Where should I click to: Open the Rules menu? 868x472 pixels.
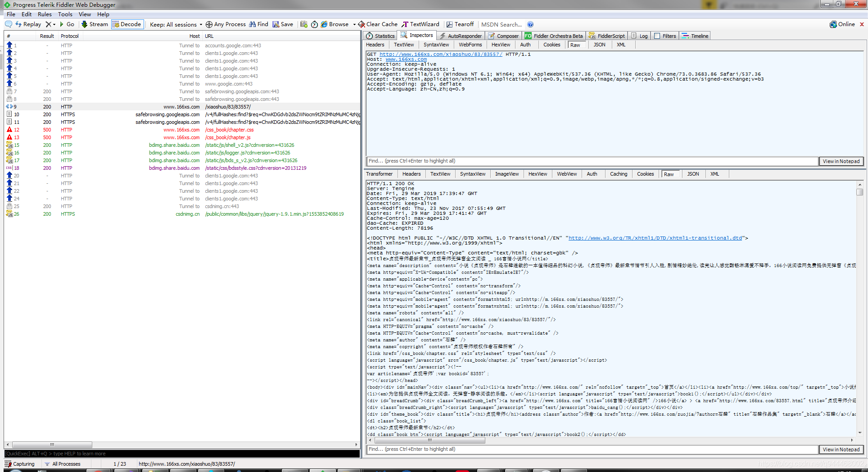click(45, 14)
